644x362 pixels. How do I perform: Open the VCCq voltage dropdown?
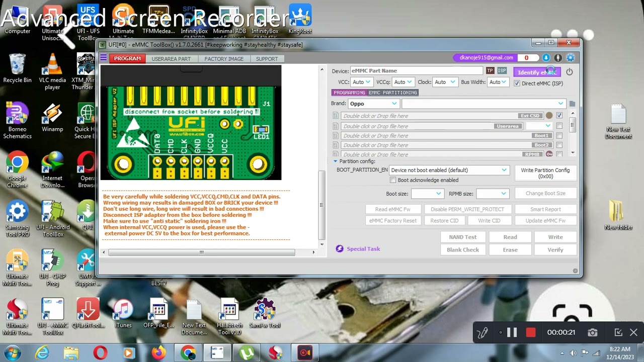coord(403,82)
